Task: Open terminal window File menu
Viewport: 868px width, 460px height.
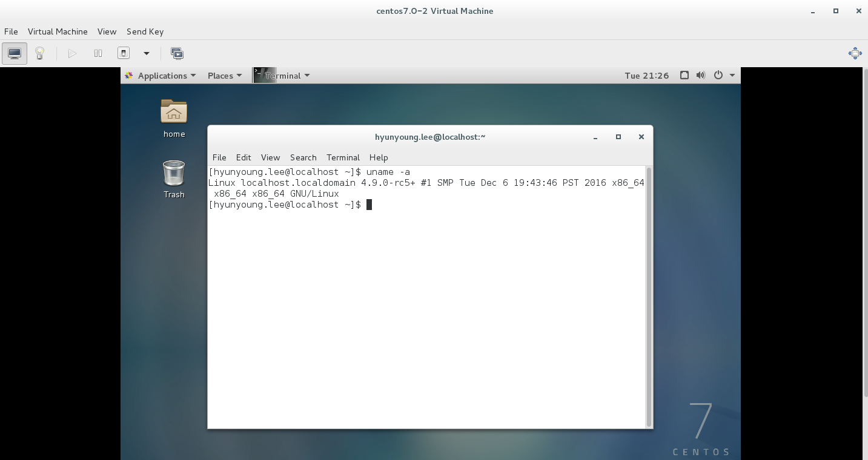Action: [219, 157]
